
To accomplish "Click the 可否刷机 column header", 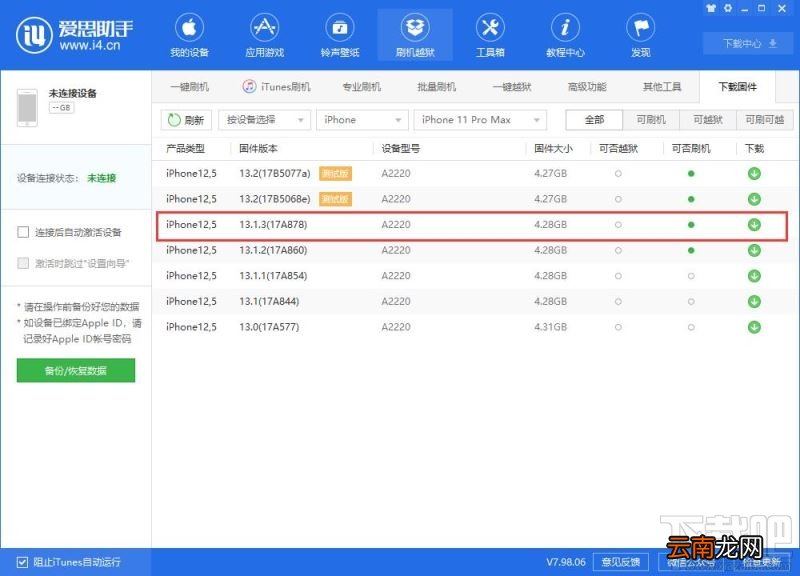I will coord(691,148).
